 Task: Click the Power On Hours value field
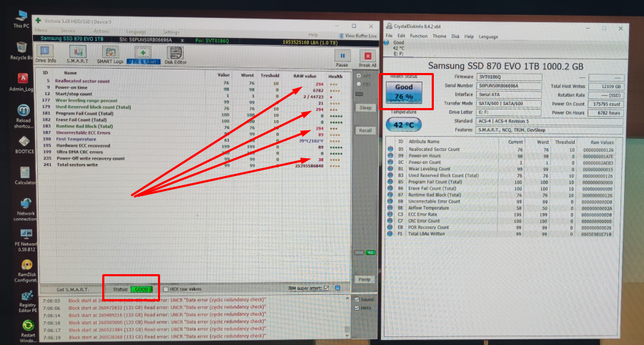point(606,113)
